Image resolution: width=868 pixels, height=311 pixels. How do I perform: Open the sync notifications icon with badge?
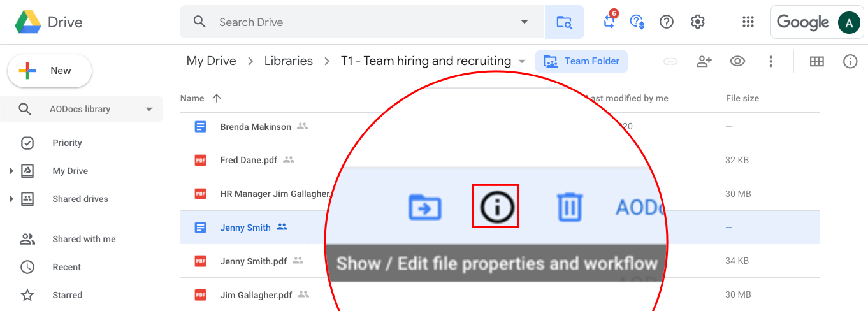click(x=609, y=21)
